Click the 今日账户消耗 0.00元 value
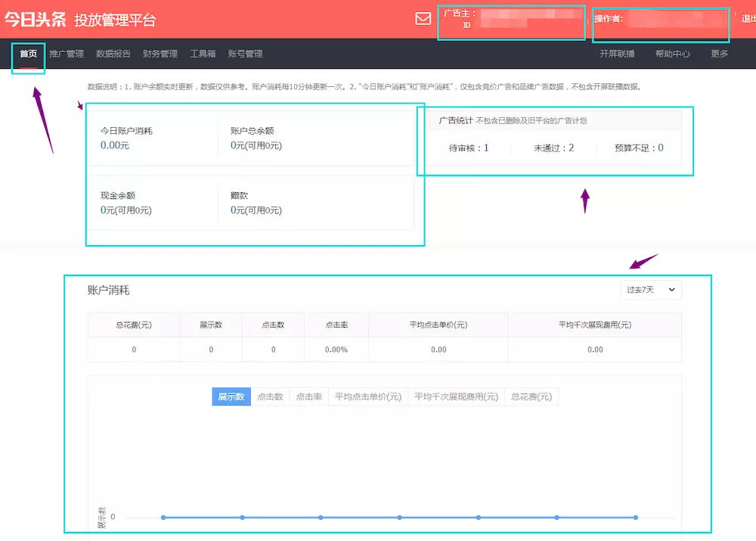This screenshot has height=541, width=756. (115, 145)
